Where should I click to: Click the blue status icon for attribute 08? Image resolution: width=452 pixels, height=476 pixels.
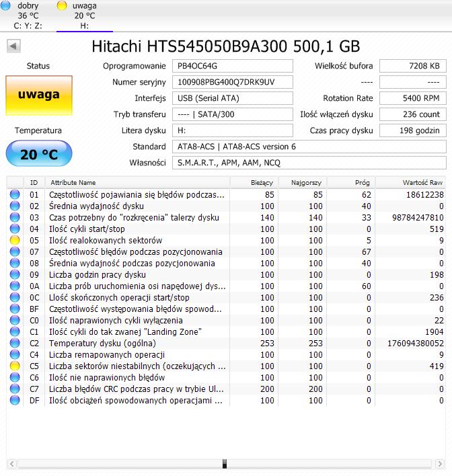(15, 263)
